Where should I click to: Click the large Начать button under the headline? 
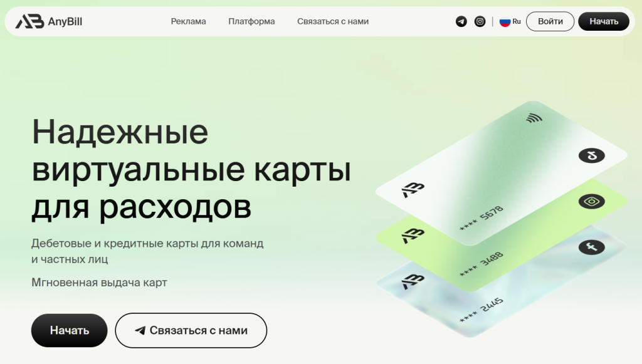pyautogui.click(x=69, y=330)
